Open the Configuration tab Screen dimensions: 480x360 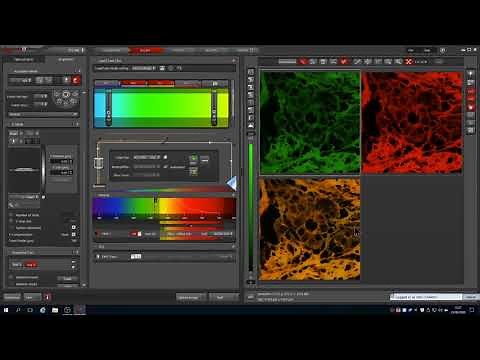point(111,50)
